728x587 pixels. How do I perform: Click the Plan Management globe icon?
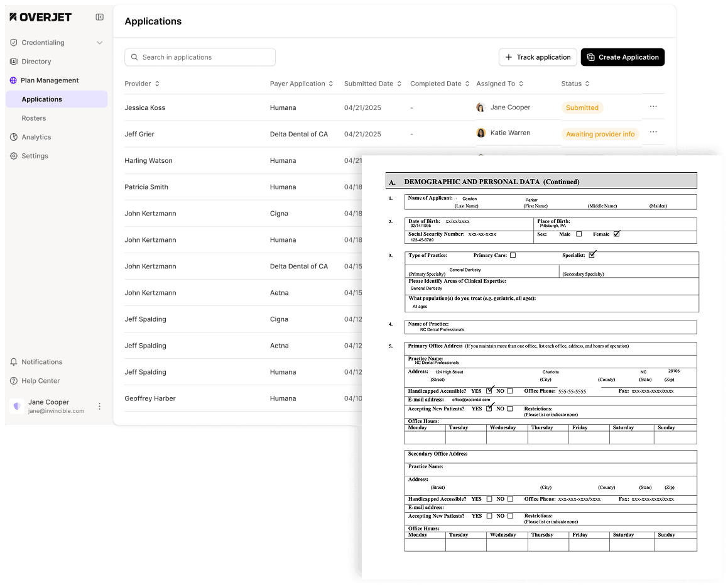tap(14, 80)
